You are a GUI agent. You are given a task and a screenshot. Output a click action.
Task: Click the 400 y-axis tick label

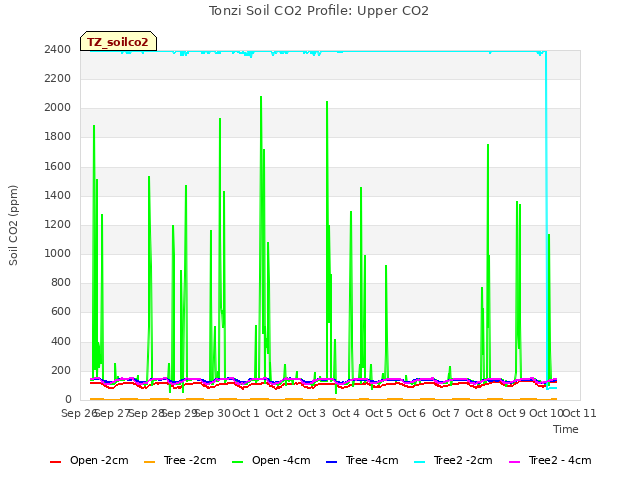click(61, 341)
